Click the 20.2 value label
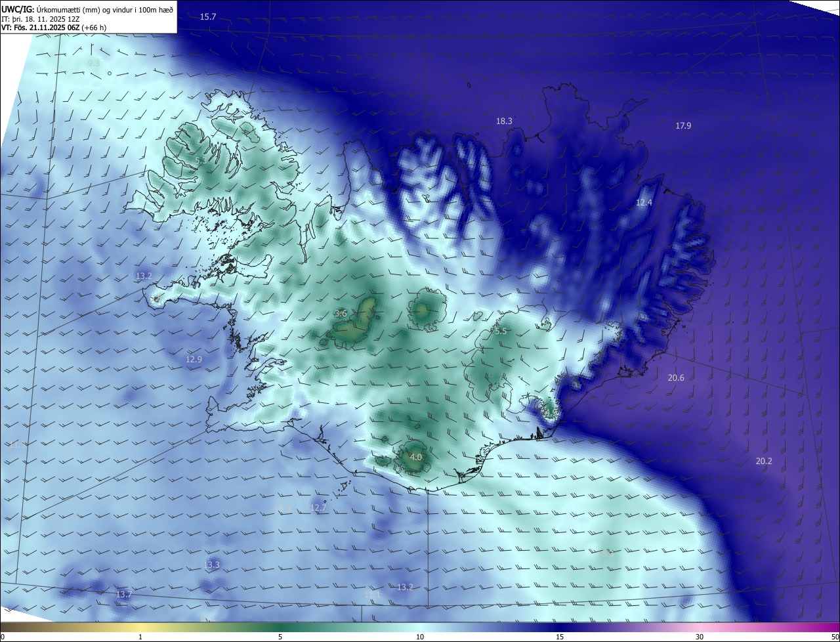This screenshot has height=642, width=840. click(764, 461)
